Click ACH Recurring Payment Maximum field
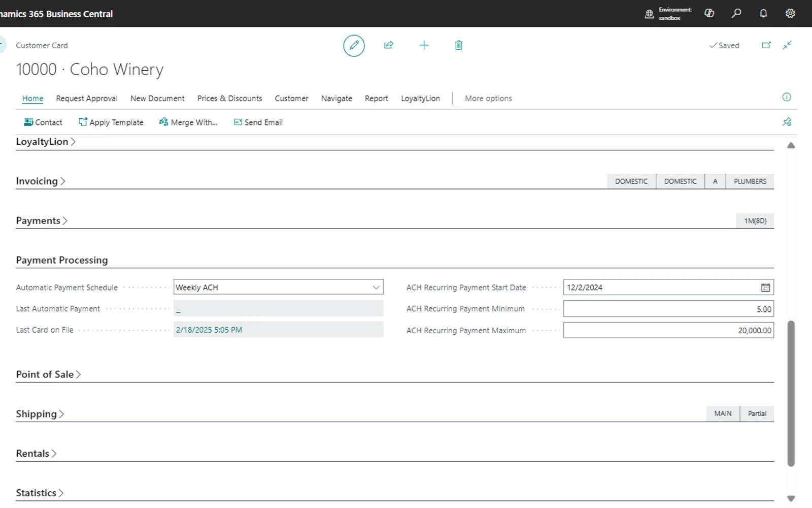 [x=668, y=330]
